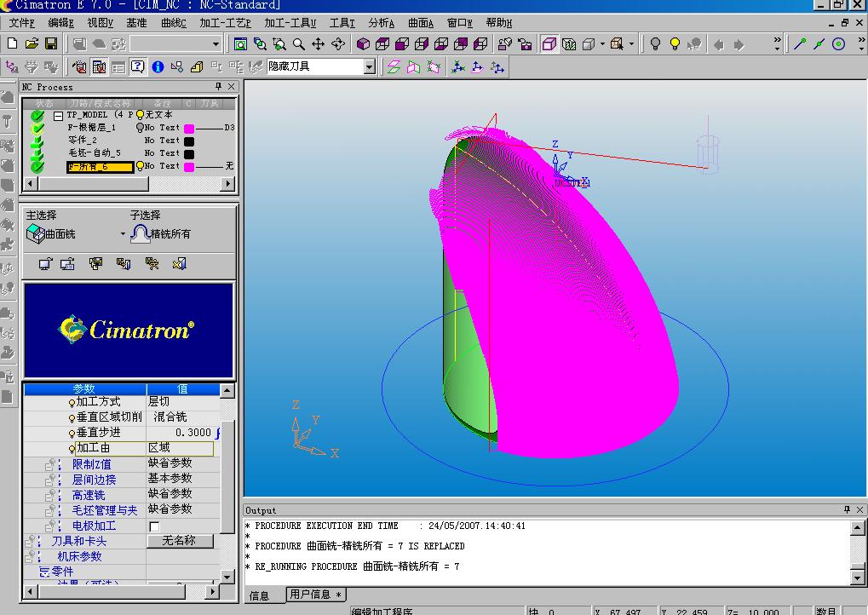Toggle the bulb beside 垂直区域切削 parameter

point(72,418)
